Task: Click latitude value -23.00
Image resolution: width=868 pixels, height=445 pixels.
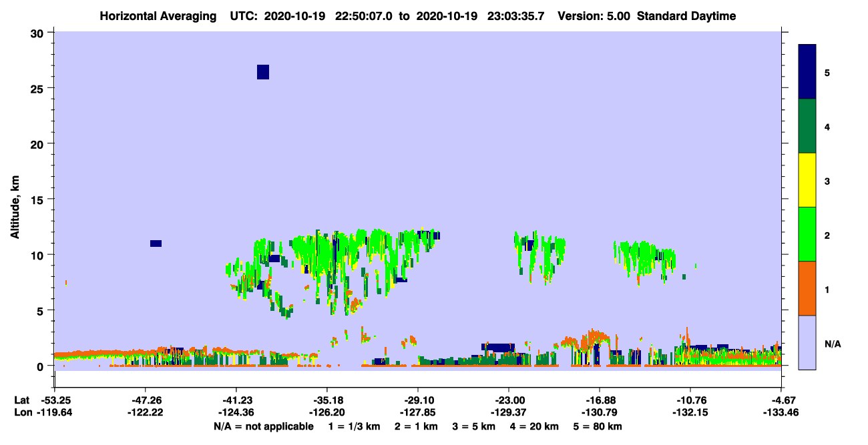Action: click(509, 400)
